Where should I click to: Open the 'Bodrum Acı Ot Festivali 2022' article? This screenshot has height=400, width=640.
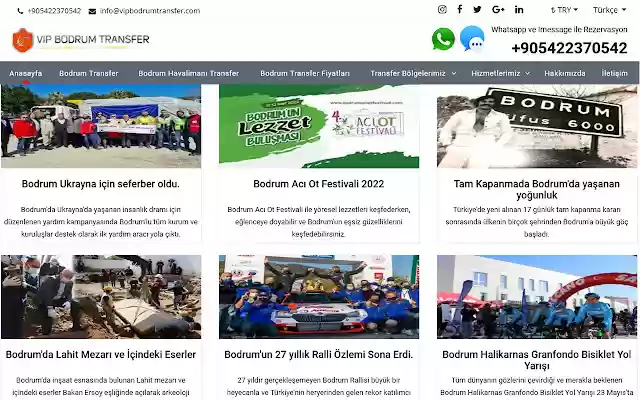click(319, 184)
